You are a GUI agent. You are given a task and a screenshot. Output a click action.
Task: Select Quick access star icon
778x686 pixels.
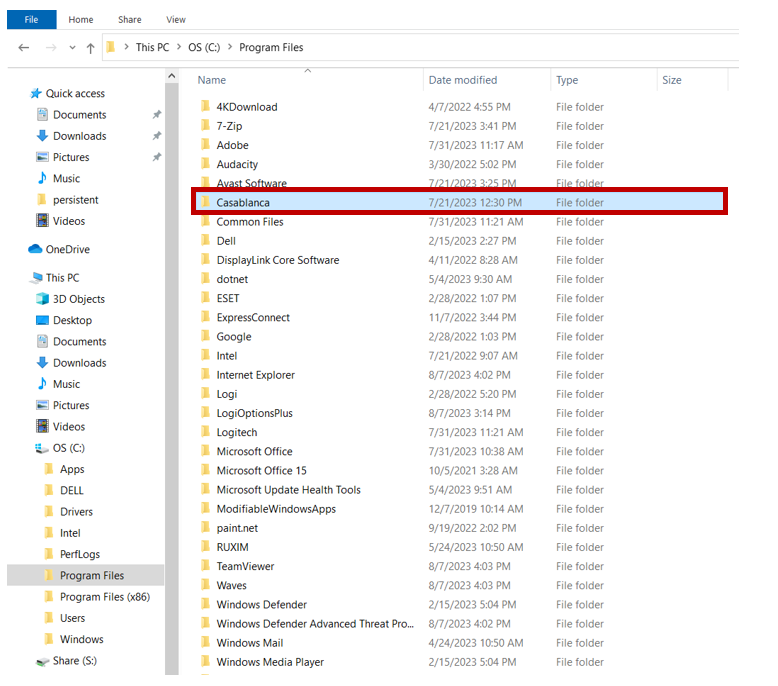(x=36, y=93)
